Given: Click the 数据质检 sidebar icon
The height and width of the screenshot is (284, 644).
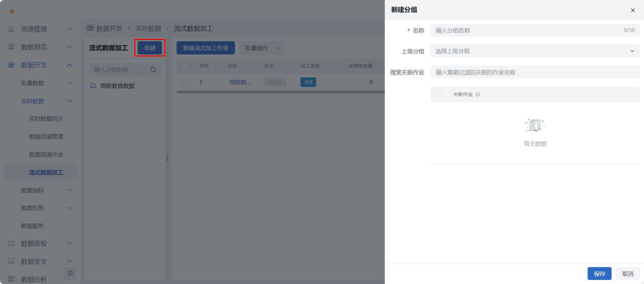Looking at the screenshot, I should [11, 243].
